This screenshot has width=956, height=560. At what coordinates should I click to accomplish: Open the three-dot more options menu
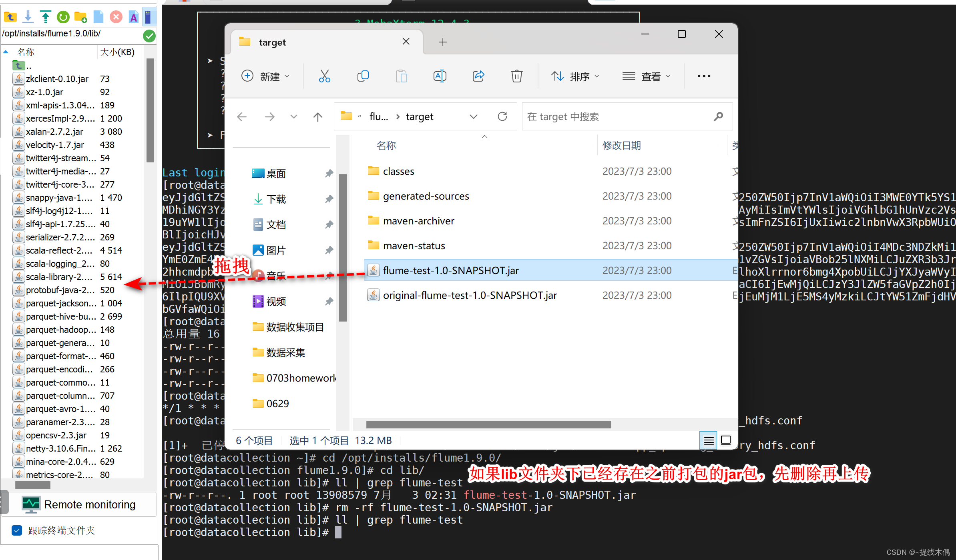point(704,76)
